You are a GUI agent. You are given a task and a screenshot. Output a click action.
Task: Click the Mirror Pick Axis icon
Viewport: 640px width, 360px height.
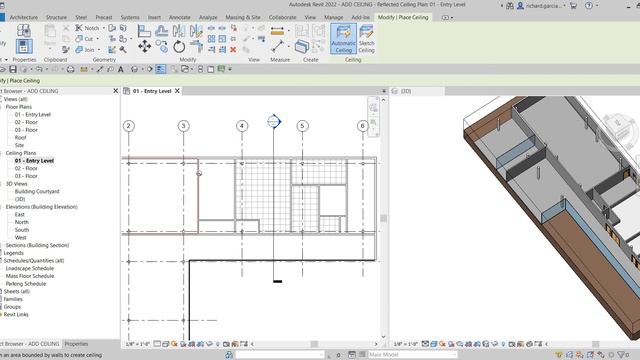click(179, 31)
